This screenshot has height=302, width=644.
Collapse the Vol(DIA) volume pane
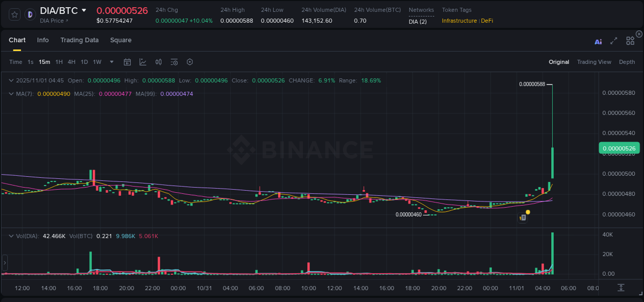[11, 235]
